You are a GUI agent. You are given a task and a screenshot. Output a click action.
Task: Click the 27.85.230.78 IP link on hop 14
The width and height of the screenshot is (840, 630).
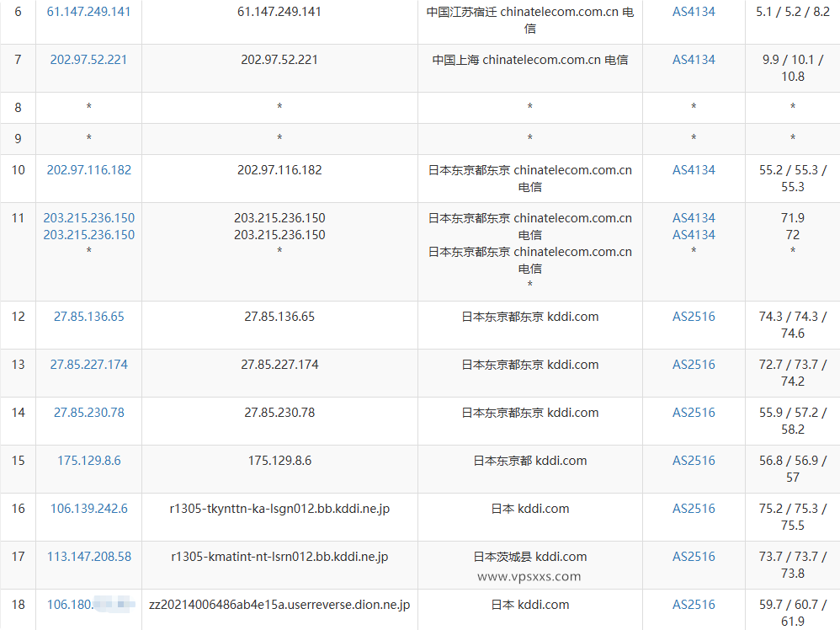coord(88,412)
